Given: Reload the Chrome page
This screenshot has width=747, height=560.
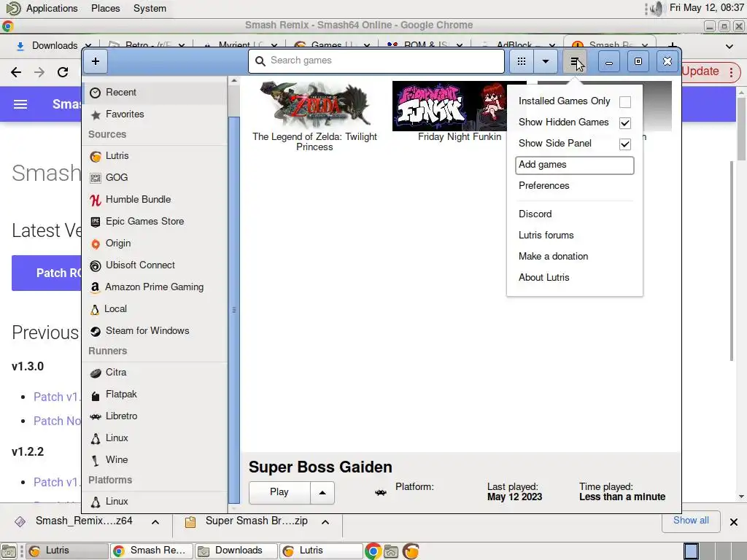Looking at the screenshot, I should coord(63,72).
